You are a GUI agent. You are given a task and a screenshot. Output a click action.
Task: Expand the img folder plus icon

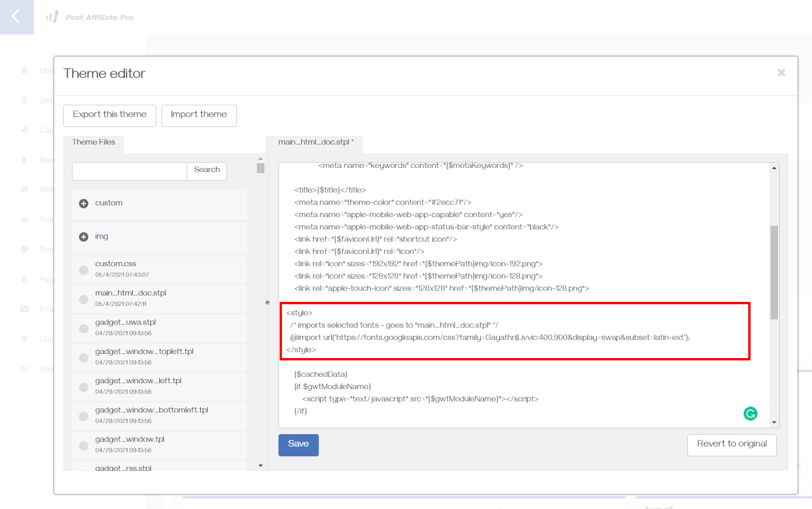point(84,237)
